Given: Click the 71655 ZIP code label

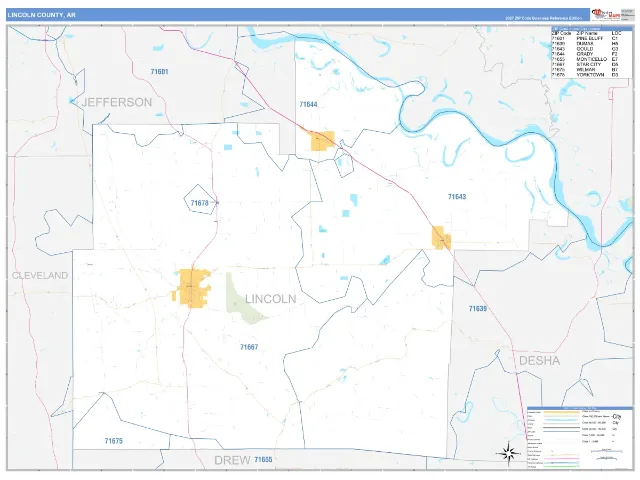Looking at the screenshot, I should point(263,460).
